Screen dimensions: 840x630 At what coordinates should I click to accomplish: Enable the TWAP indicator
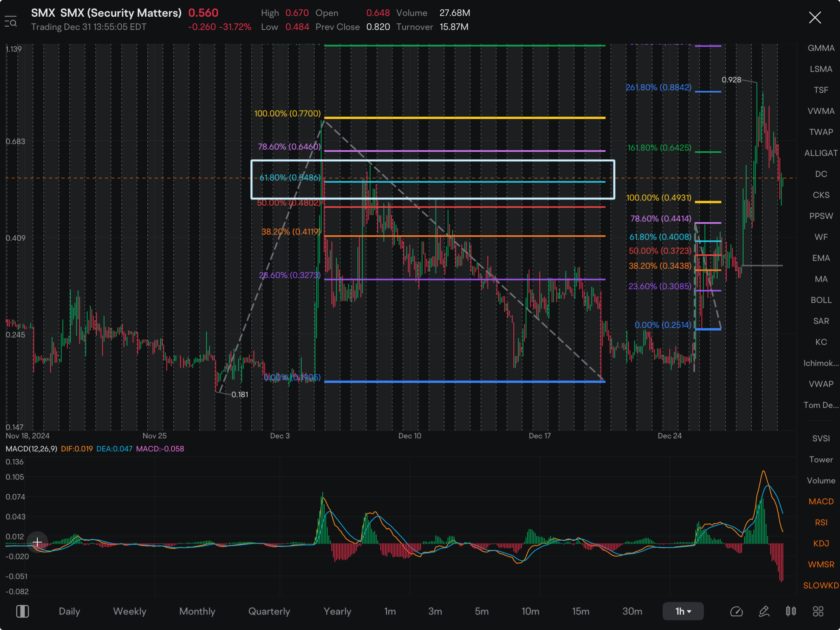coord(821,132)
